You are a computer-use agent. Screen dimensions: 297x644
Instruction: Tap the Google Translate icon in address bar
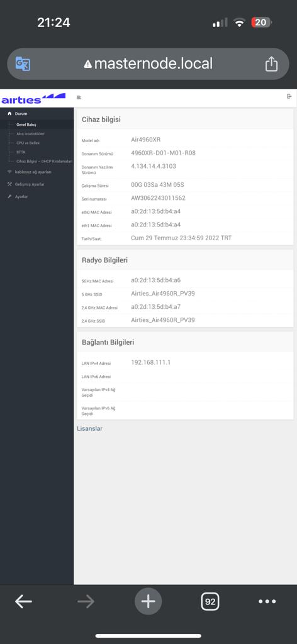[23, 64]
